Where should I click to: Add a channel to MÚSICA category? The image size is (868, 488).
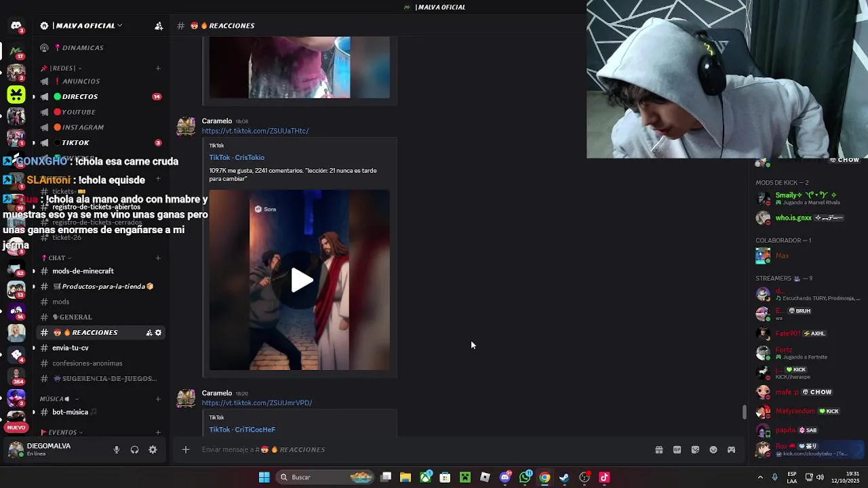pyautogui.click(x=158, y=399)
